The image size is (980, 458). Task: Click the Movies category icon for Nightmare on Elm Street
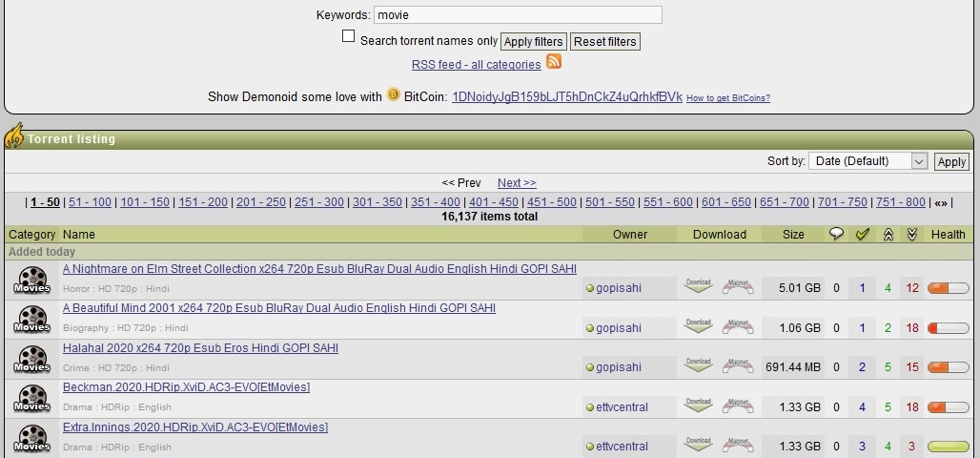(32, 280)
